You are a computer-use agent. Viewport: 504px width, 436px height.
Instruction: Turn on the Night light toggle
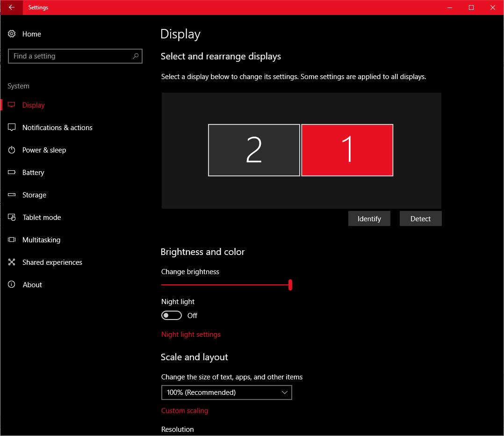(x=172, y=316)
